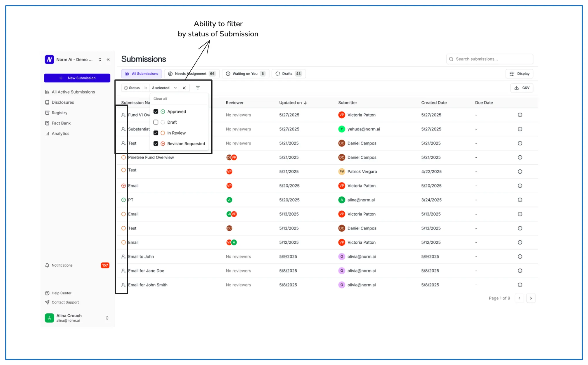Click the add filter icon

pos(198,88)
